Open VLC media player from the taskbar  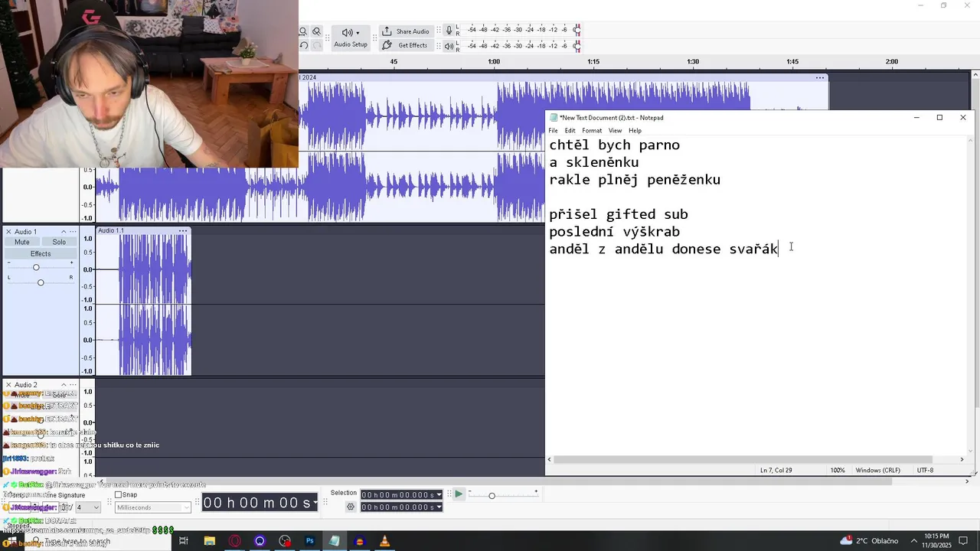[x=384, y=541]
